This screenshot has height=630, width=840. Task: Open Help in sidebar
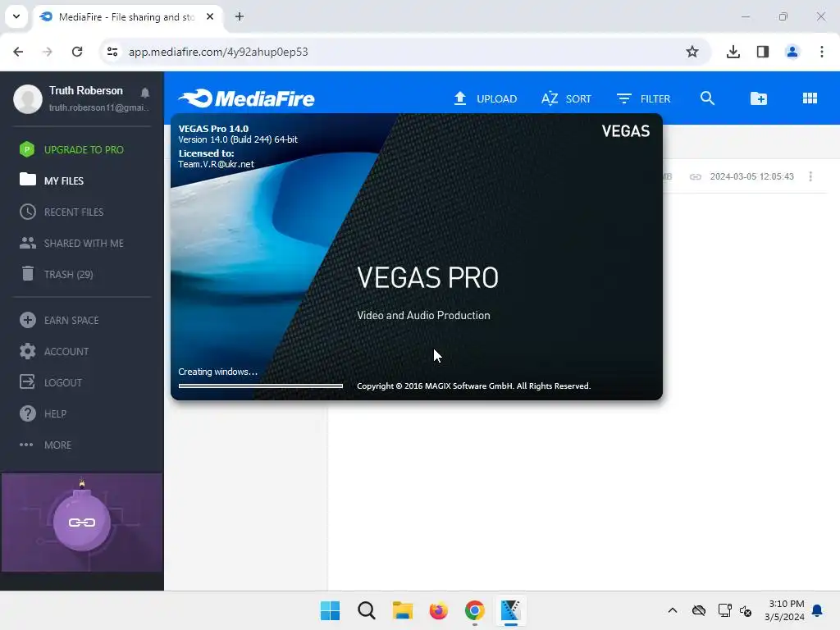43,413
